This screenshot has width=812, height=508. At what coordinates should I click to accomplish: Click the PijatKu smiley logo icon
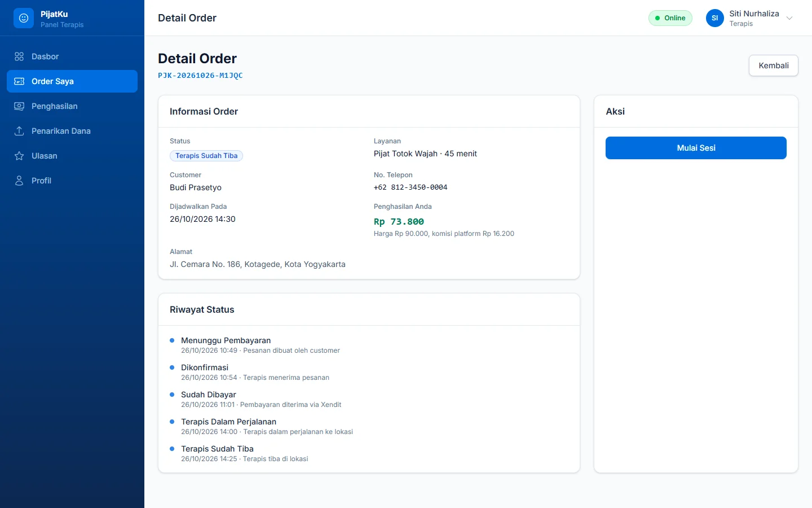(x=24, y=18)
